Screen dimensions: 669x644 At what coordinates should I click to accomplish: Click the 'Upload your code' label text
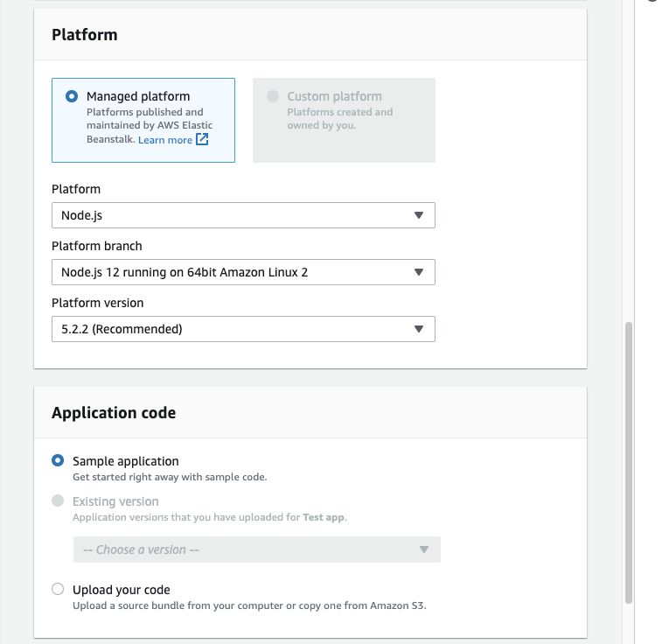122,590
